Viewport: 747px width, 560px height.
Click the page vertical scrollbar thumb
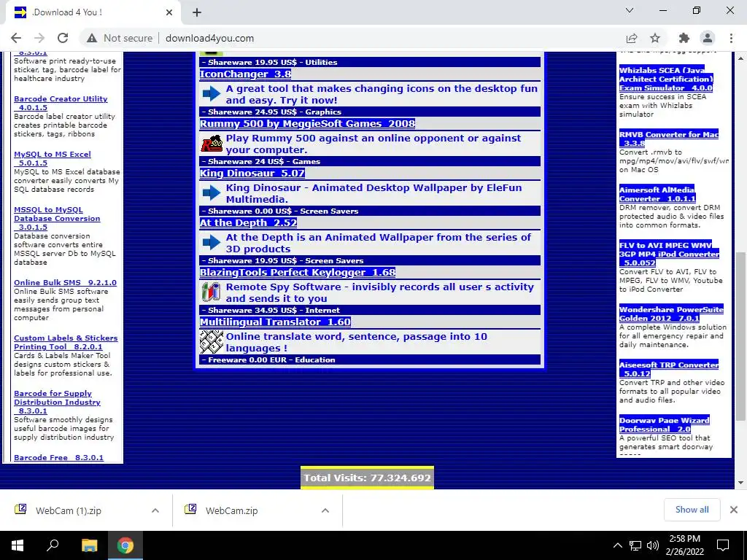(x=741, y=335)
